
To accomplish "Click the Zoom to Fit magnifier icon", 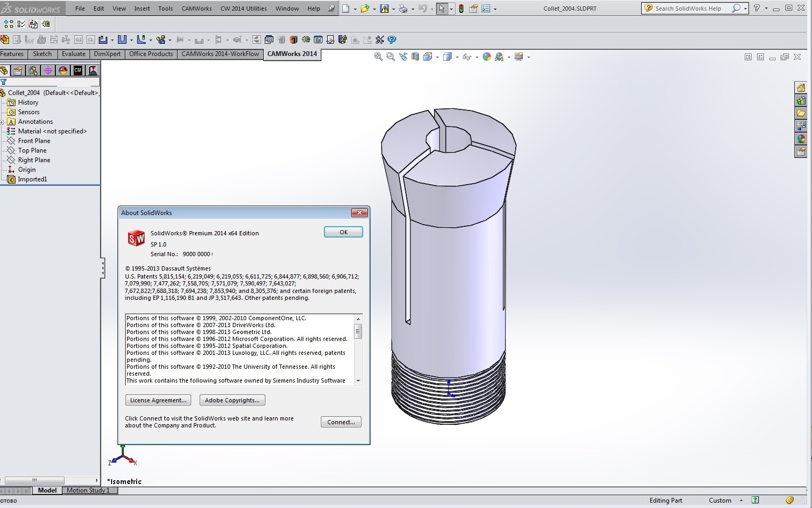I will tap(379, 57).
